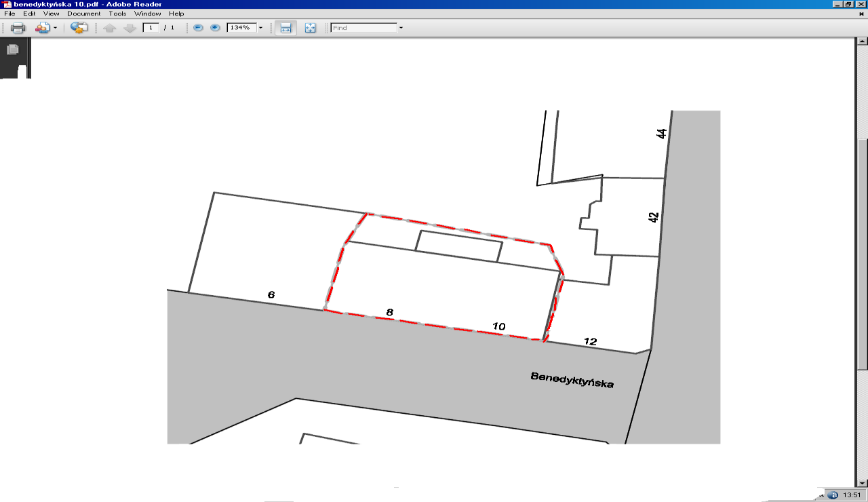Click inside the Find search box

pyautogui.click(x=363, y=28)
